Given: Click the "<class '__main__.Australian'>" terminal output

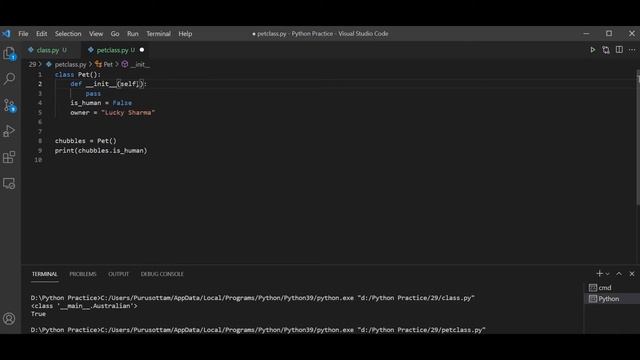Looking at the screenshot, I should [84, 306].
